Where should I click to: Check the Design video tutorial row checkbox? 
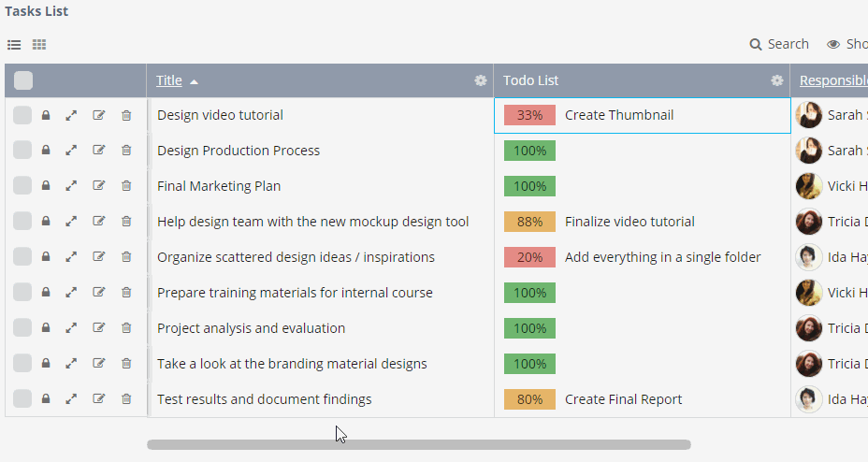[x=22, y=115]
